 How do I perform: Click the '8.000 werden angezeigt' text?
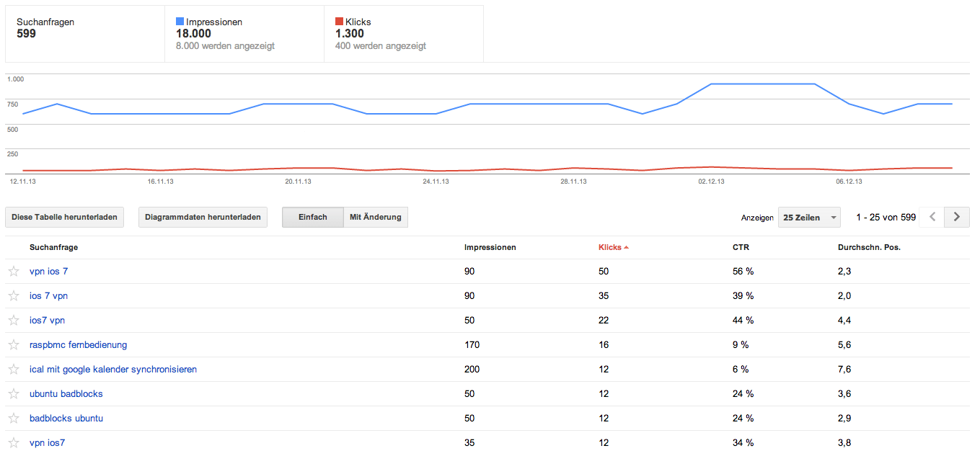(x=225, y=46)
